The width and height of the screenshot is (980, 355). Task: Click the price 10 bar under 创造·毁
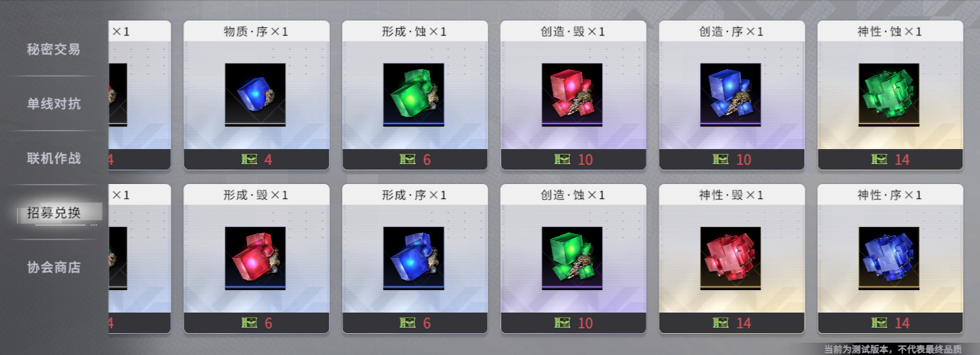(x=573, y=159)
